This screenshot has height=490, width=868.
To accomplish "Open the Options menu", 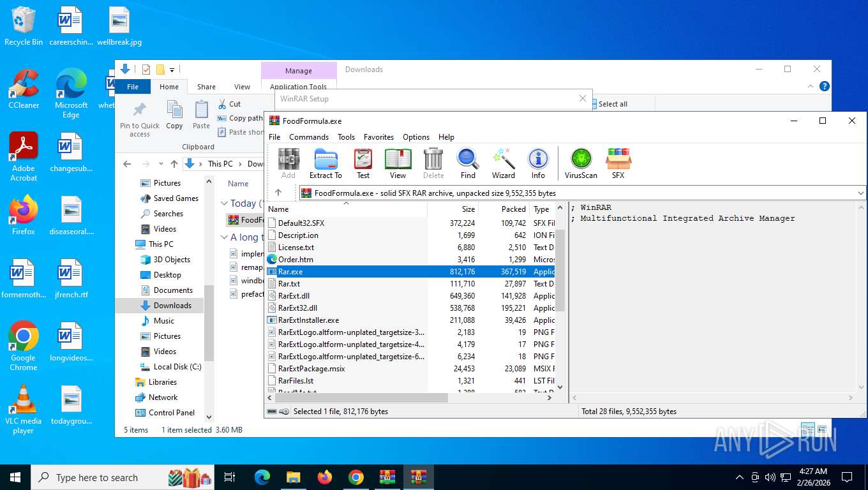I will 416,137.
